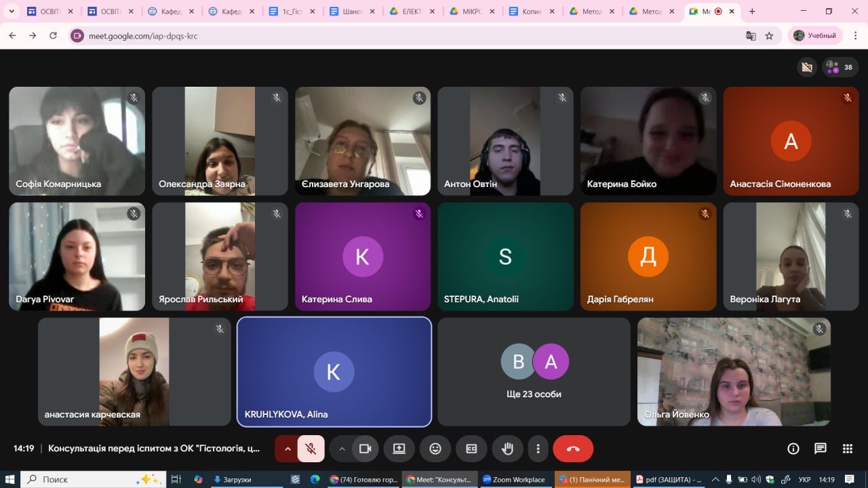Click the Ще 23 особи tile
Image resolution: width=868 pixels, height=488 pixels.
tap(534, 372)
